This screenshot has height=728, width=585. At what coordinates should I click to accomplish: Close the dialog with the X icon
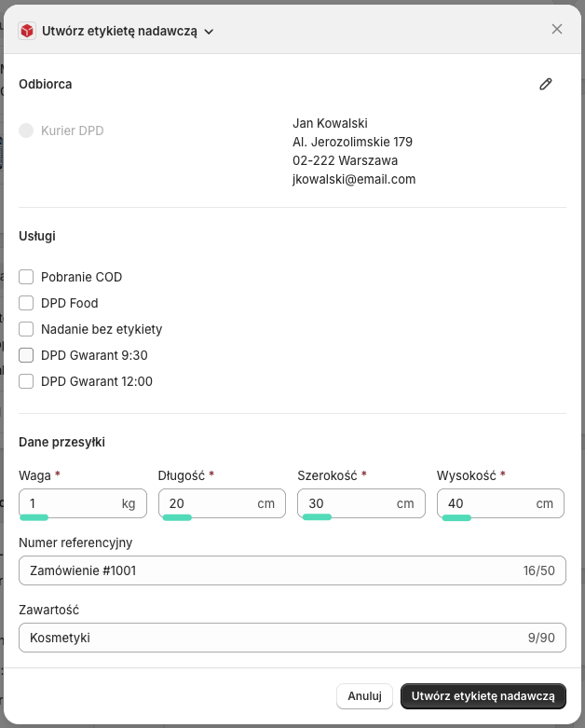coord(557,29)
